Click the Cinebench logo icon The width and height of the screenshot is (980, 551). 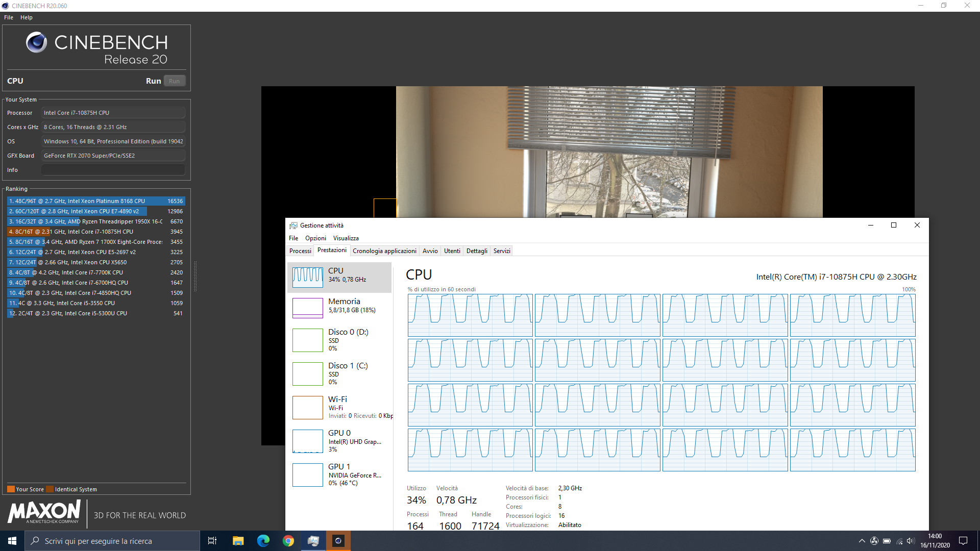tap(36, 42)
